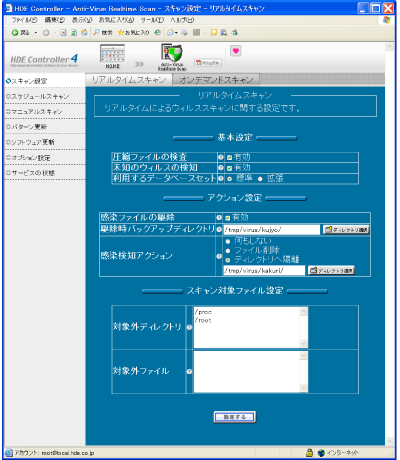Viewport: 400px width, 460px height.
Task: Click help icon for 対象外ファイル
Action: coord(189,372)
